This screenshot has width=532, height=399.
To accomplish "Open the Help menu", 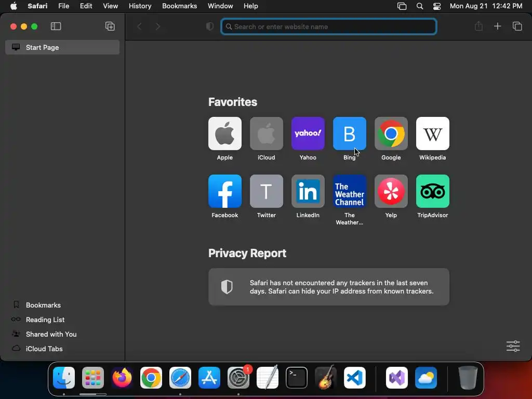I will click(251, 6).
